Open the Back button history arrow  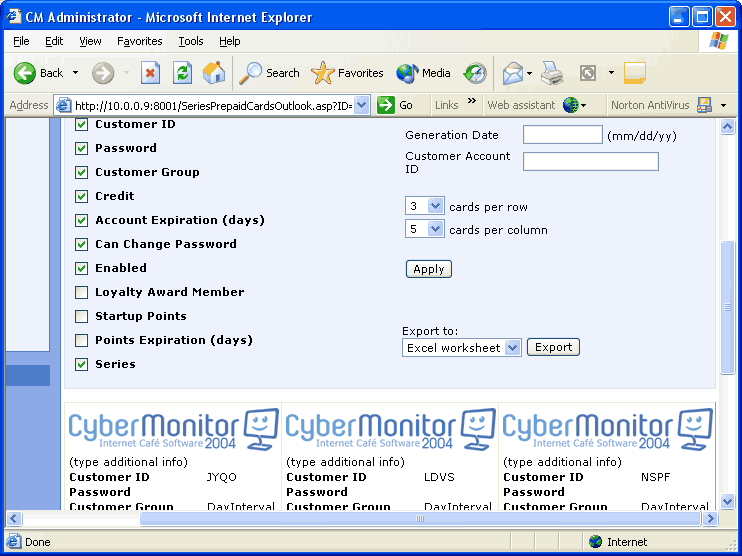75,73
